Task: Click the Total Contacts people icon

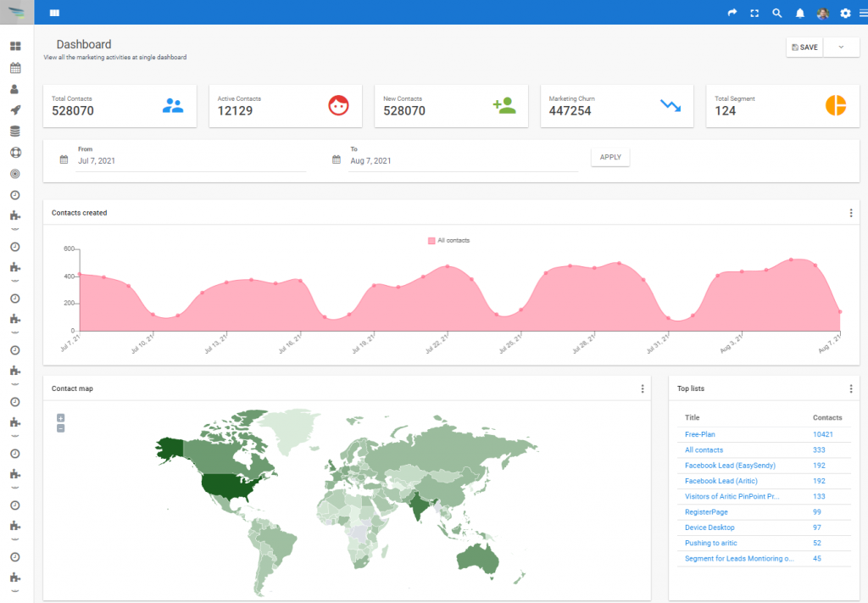Action: 173,105
